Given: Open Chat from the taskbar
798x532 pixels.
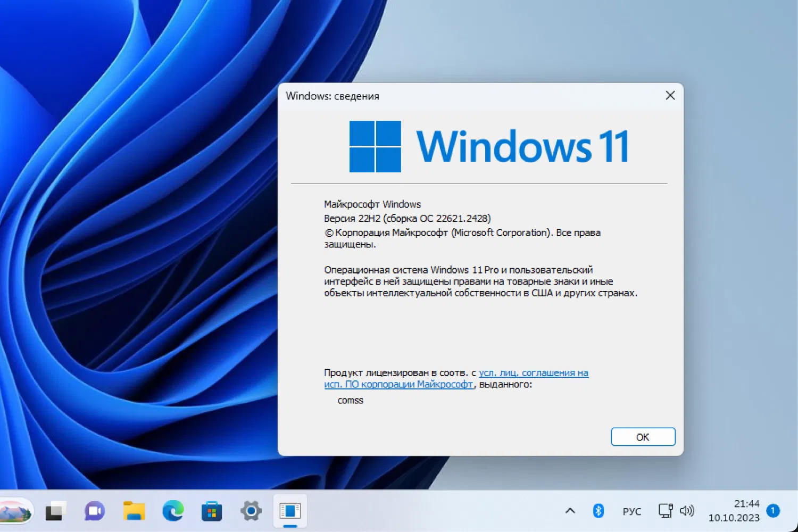Looking at the screenshot, I should point(94,511).
